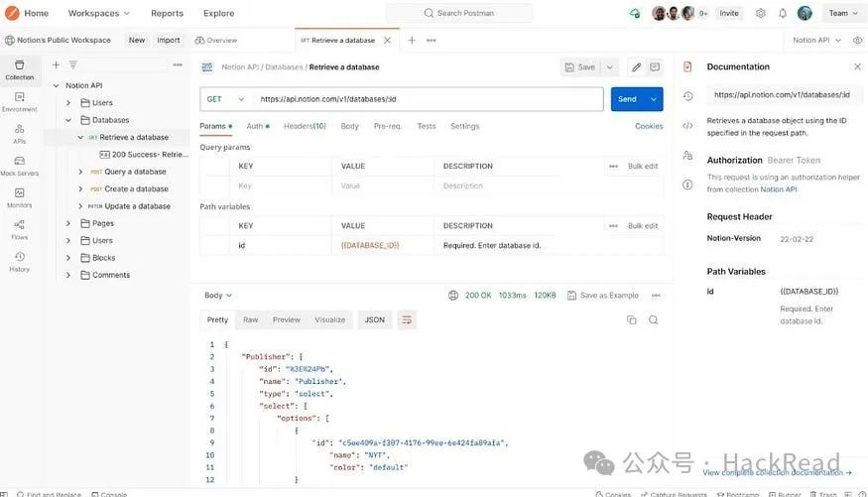Select the documentation icon in the right sidebar
Image resolution: width=868 pixels, height=497 pixels.
point(687,66)
